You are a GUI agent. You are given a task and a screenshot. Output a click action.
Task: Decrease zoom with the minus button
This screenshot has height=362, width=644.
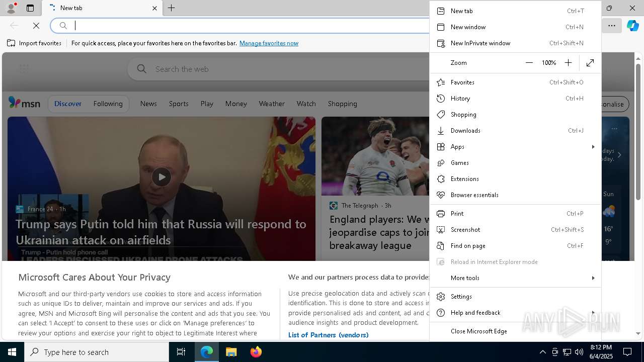[529, 63]
